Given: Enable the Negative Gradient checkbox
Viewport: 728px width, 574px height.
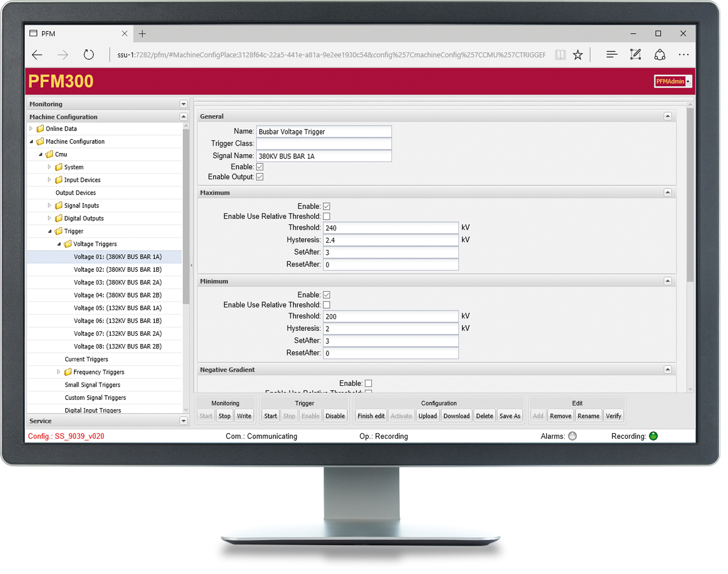Looking at the screenshot, I should pos(368,383).
